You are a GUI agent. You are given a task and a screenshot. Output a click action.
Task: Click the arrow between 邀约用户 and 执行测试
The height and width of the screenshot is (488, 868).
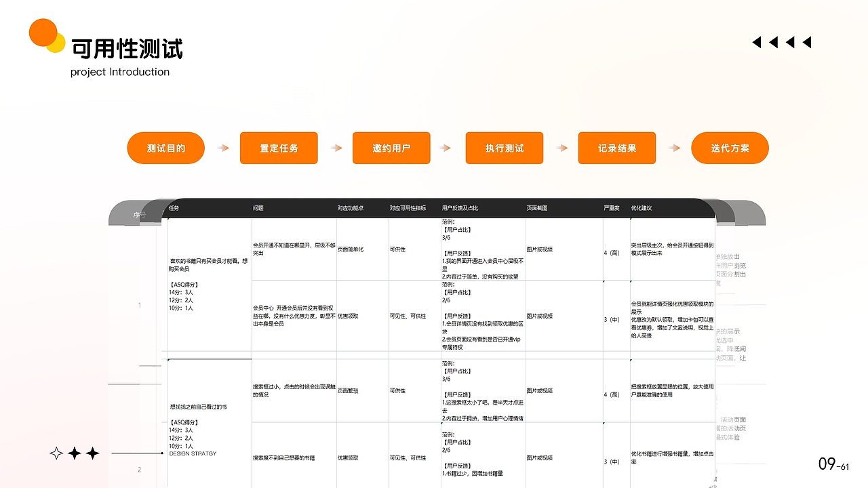point(445,148)
